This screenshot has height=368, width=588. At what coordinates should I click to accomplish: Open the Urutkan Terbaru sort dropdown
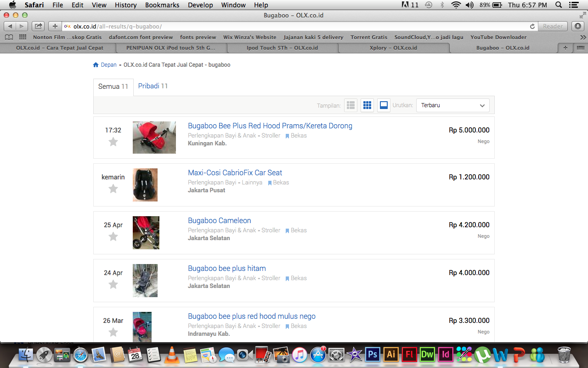452,105
